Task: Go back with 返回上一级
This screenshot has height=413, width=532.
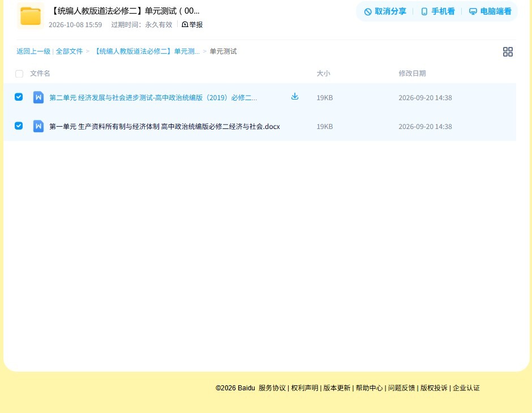Action: pos(33,51)
